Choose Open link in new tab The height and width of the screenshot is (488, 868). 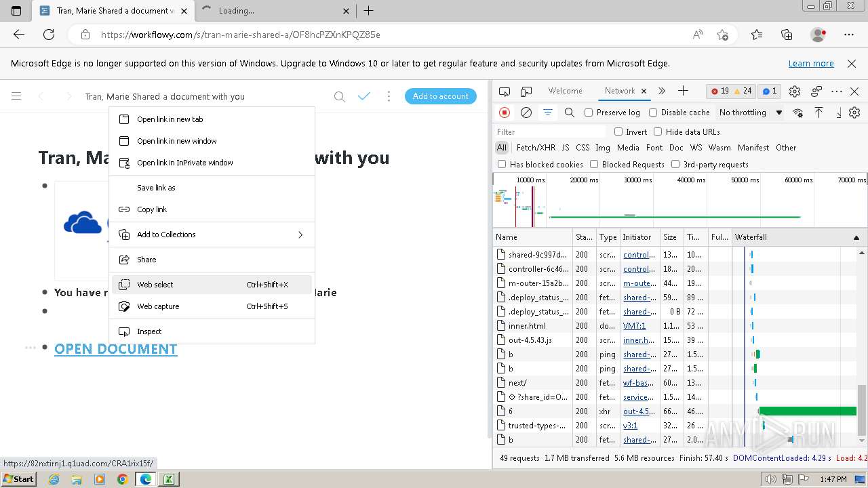pos(212,119)
